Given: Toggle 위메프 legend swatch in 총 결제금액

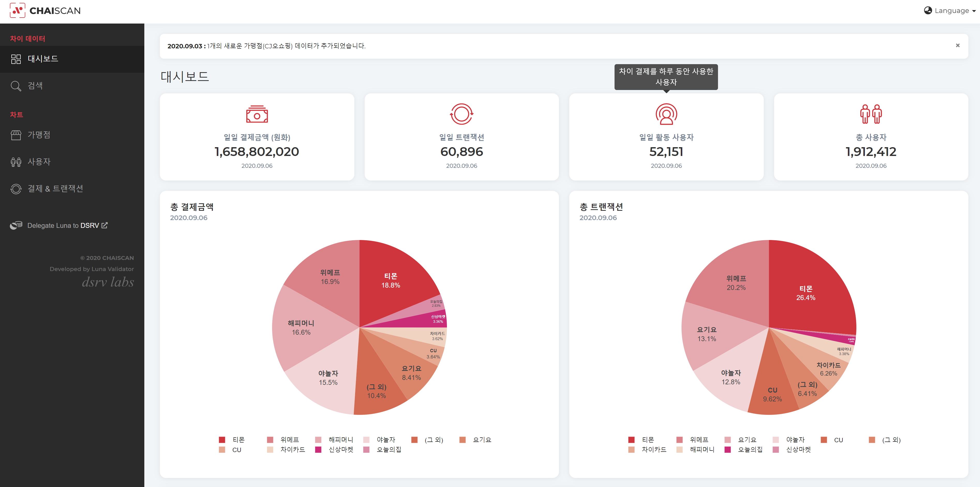Looking at the screenshot, I should click(270, 440).
